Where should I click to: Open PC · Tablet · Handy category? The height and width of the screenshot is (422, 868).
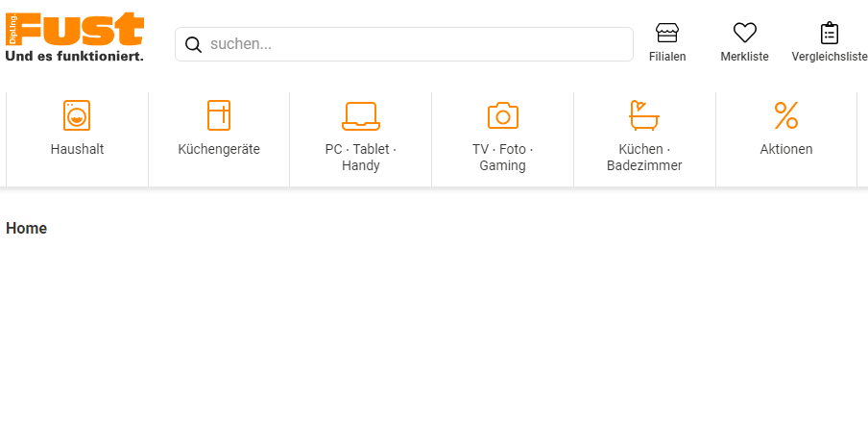[x=360, y=157]
